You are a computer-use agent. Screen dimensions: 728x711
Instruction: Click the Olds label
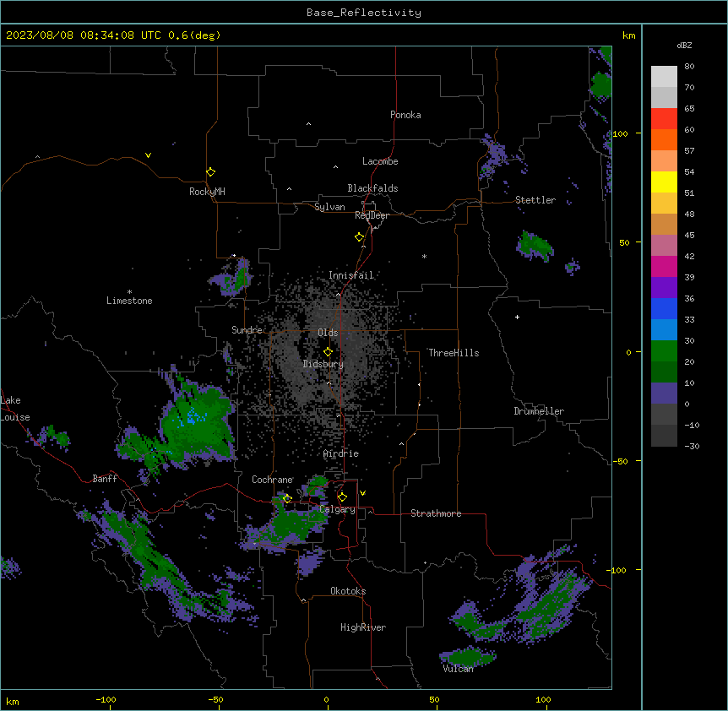click(x=328, y=333)
